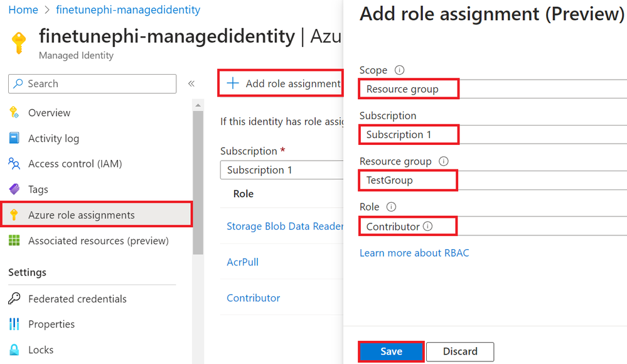Click the Overview key icon in sidebar
This screenshot has width=627, height=364.
point(14,113)
